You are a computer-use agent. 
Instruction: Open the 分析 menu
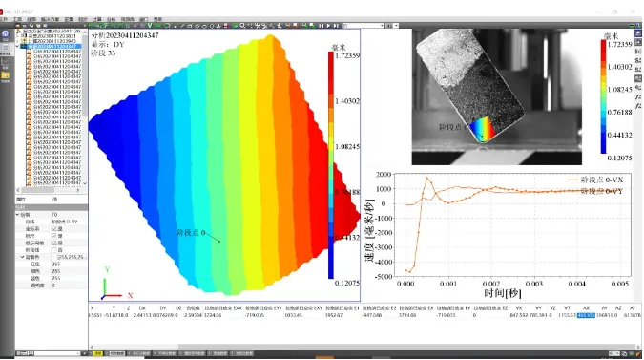[111, 19]
